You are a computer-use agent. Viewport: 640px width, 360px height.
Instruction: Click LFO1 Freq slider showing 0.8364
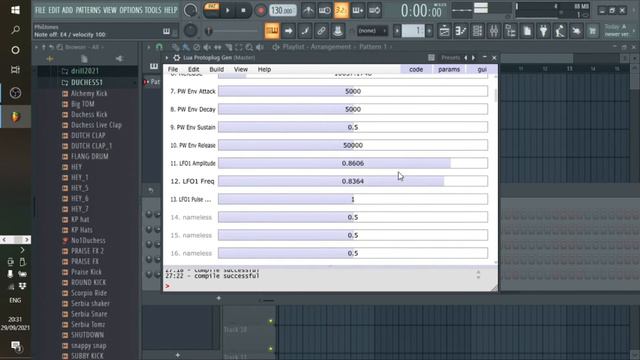click(353, 181)
